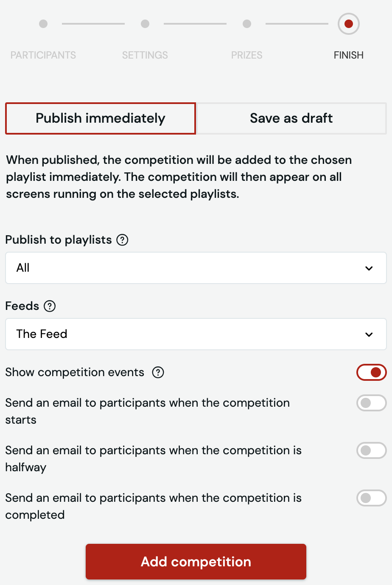Go to the SETTINGS step label
Image resolution: width=392 pixels, height=585 pixels.
point(145,55)
